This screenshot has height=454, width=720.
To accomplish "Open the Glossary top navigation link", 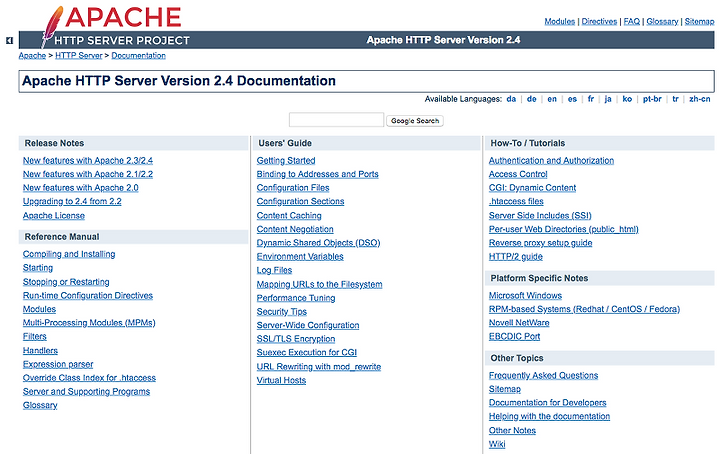I will (x=662, y=21).
